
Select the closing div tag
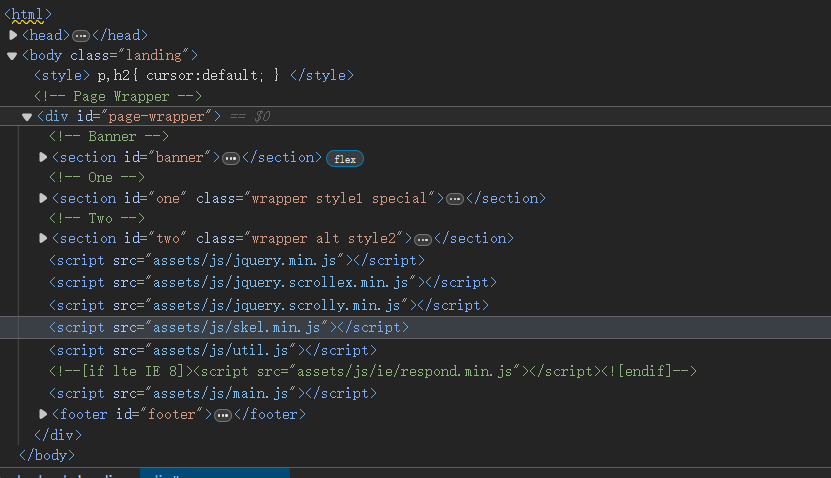[58, 435]
